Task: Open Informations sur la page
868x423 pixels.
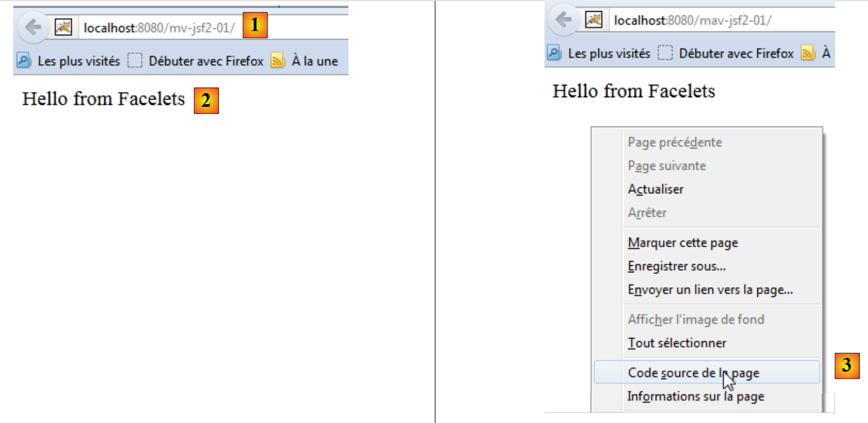Action: coord(695,396)
